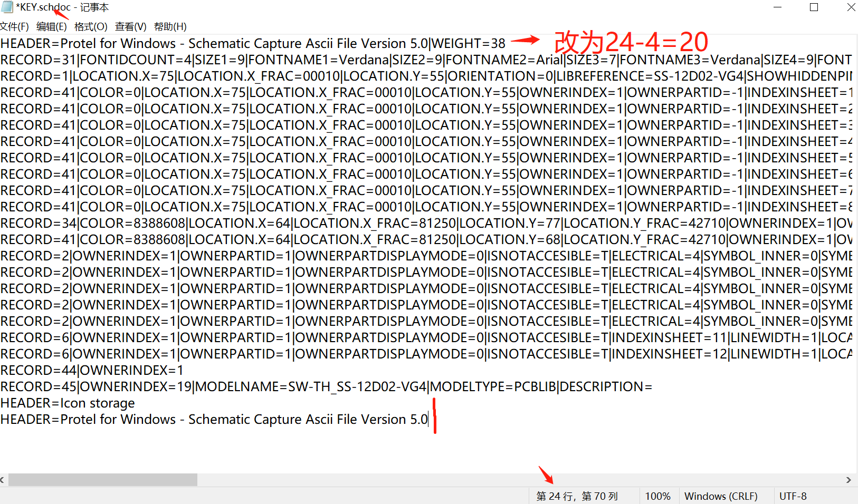Open the 格式(O) menu
The height and width of the screenshot is (504, 858).
(91, 26)
